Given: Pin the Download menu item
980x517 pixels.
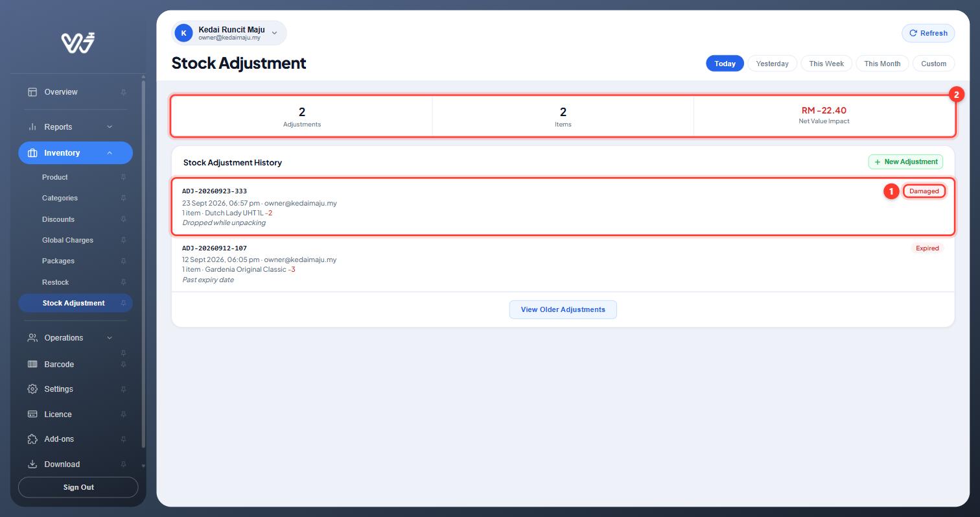Looking at the screenshot, I should 123,464.
